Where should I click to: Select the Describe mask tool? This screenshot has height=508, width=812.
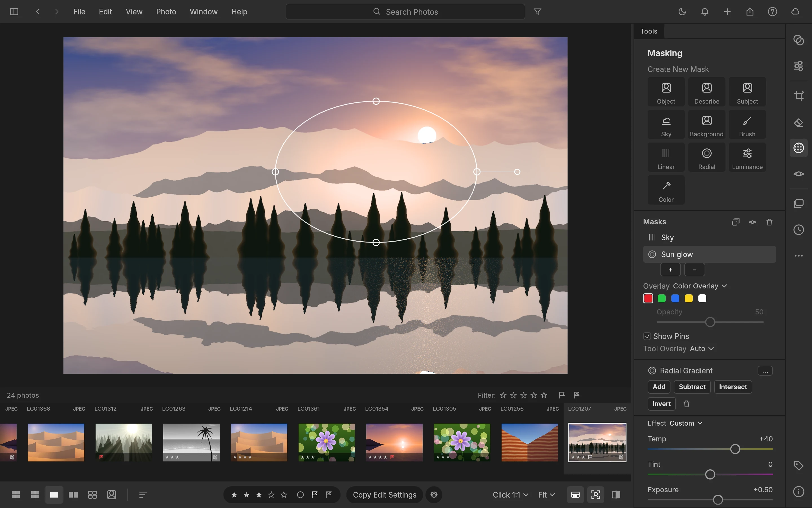click(x=706, y=92)
